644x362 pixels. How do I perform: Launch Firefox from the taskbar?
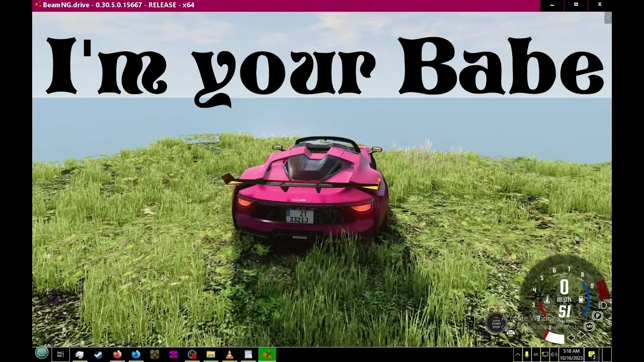click(x=117, y=354)
